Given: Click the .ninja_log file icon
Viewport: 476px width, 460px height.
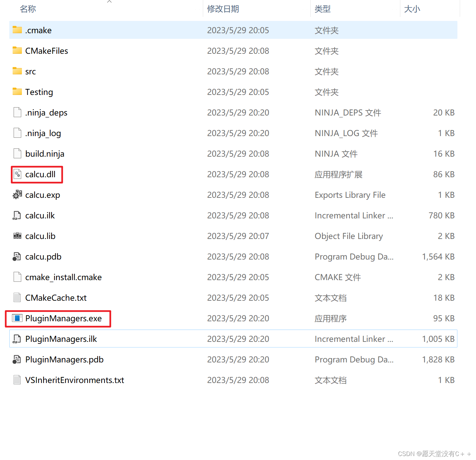Looking at the screenshot, I should [17, 133].
